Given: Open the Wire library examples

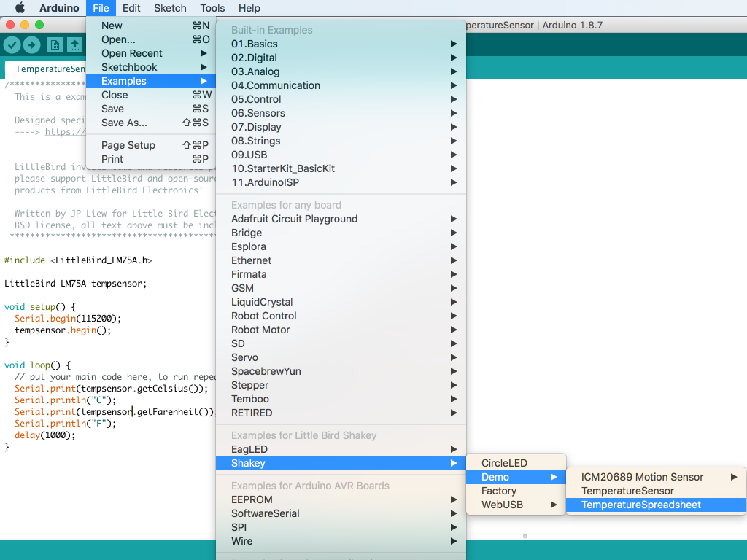Looking at the screenshot, I should pos(341,541).
